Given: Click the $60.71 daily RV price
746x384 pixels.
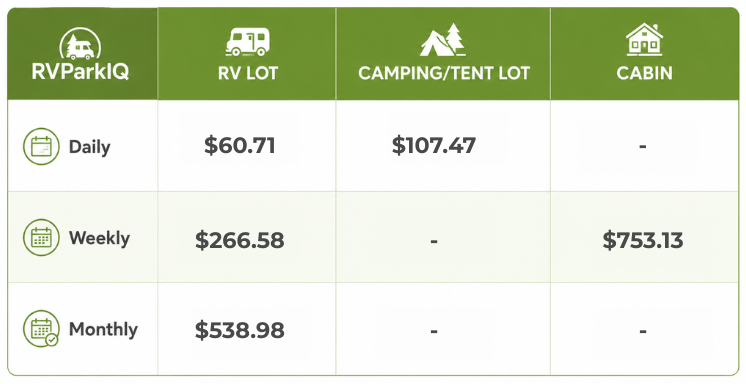Looking at the screenshot, I should point(240,145).
